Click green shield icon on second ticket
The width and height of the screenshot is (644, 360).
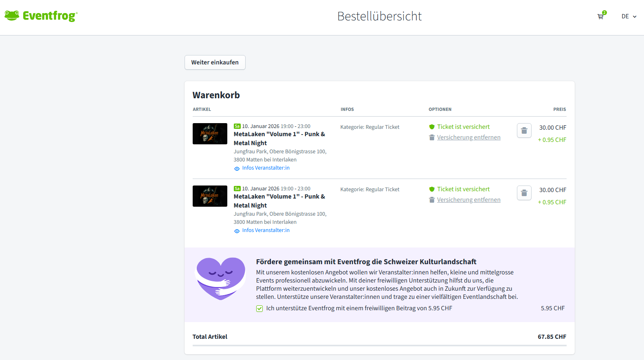432,189
